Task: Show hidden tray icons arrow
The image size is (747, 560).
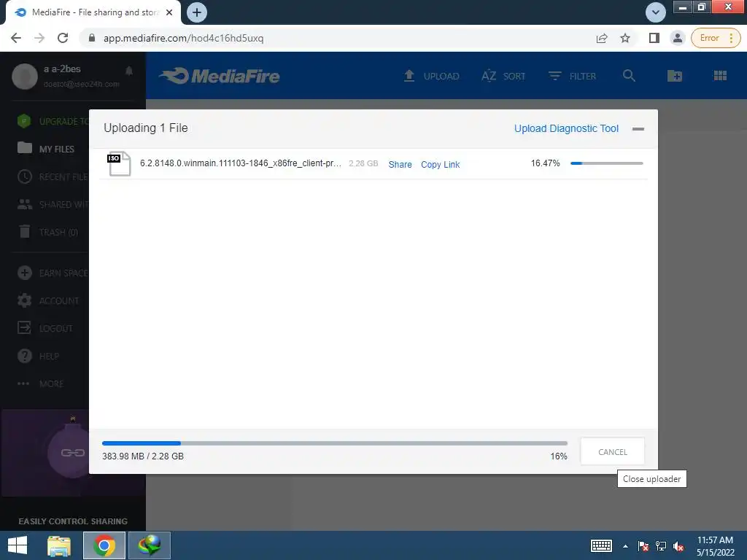Action: [625, 546]
